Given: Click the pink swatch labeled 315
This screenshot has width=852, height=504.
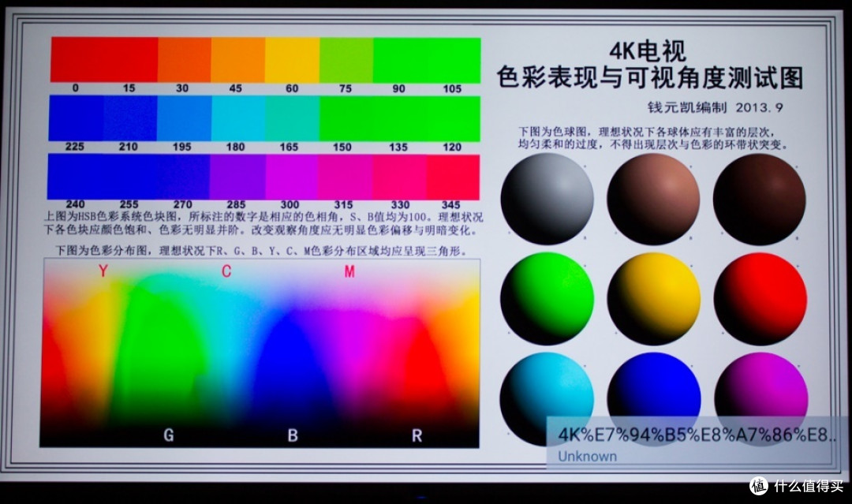Looking at the screenshot, I should tap(345, 177).
